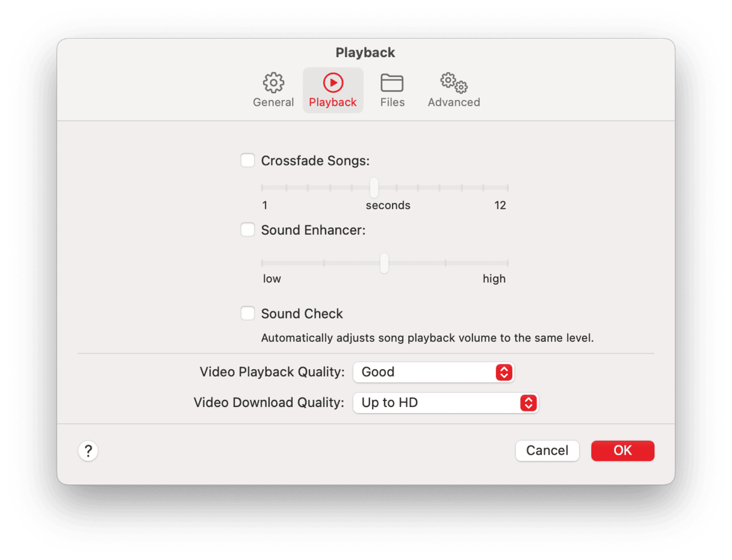The image size is (732, 560).
Task: Click the 'seconds' label under Crossfade slider
Action: [388, 205]
